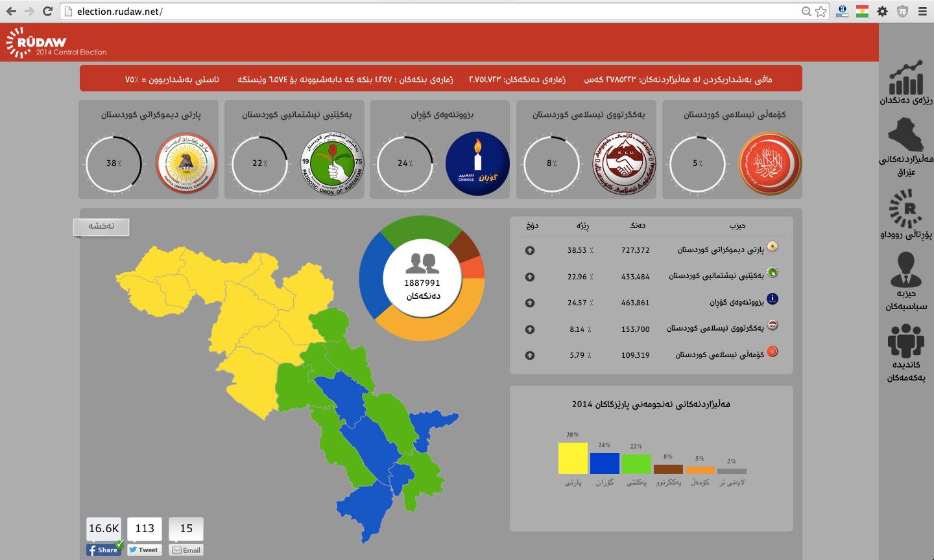Expand the row with 109,319 votes
The height and width of the screenshot is (560, 934).
(x=530, y=355)
